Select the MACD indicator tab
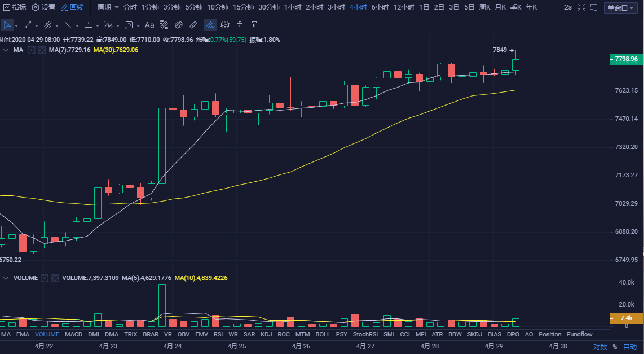The height and width of the screenshot is (354, 644). click(73, 334)
